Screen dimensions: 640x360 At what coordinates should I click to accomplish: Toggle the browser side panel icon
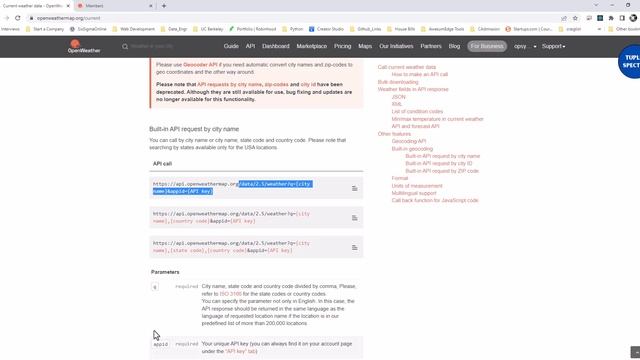point(622,18)
